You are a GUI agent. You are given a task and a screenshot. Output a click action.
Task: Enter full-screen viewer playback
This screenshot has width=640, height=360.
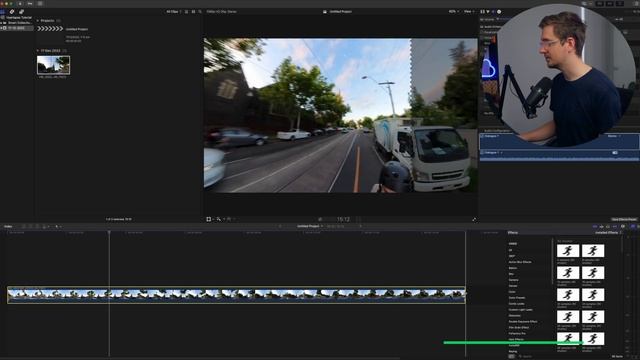click(x=474, y=220)
